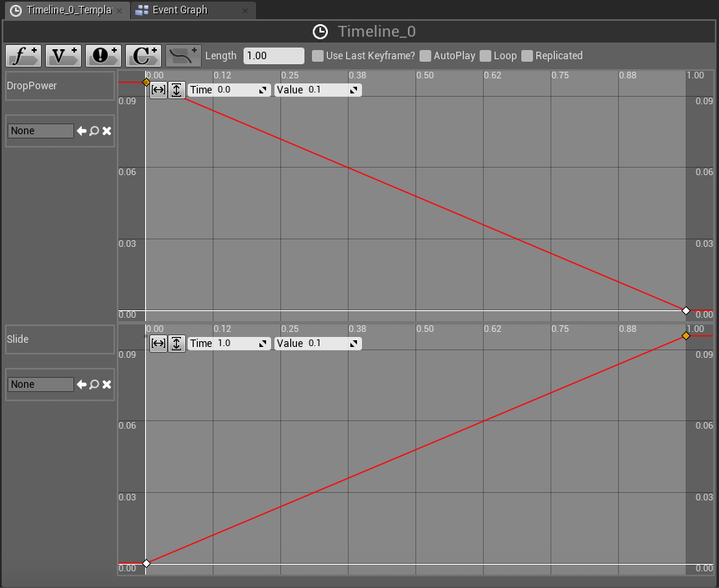Click DropPower key Time field
This screenshot has width=719, height=588.
[229, 90]
